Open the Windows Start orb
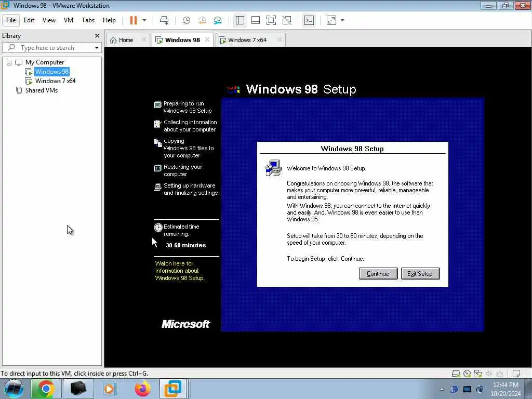This screenshot has height=399, width=532. pyautogui.click(x=14, y=389)
